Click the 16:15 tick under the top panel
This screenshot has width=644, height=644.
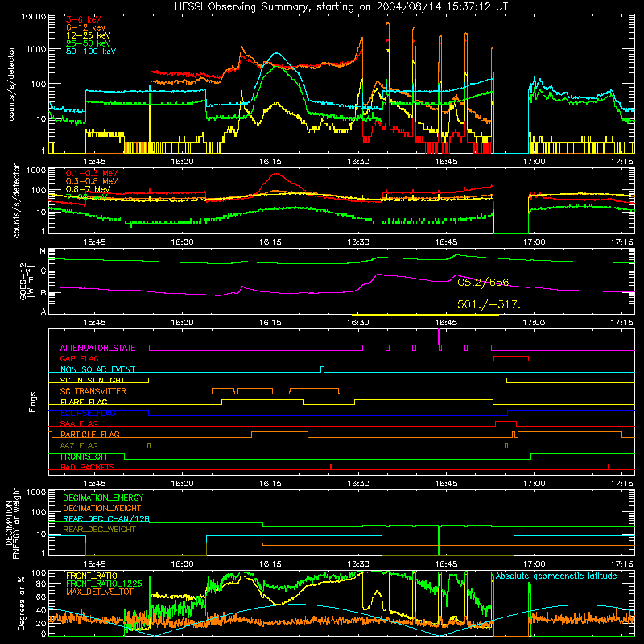coord(270,162)
